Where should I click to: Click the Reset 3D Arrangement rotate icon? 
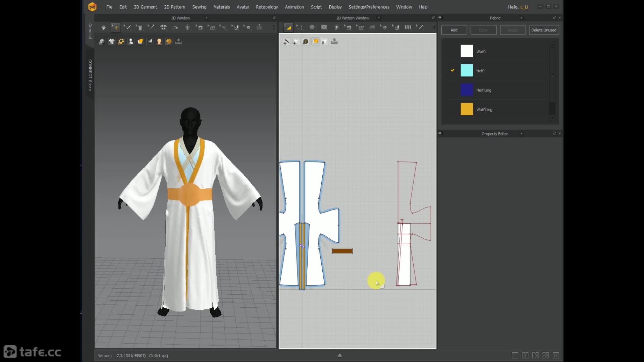[175, 27]
